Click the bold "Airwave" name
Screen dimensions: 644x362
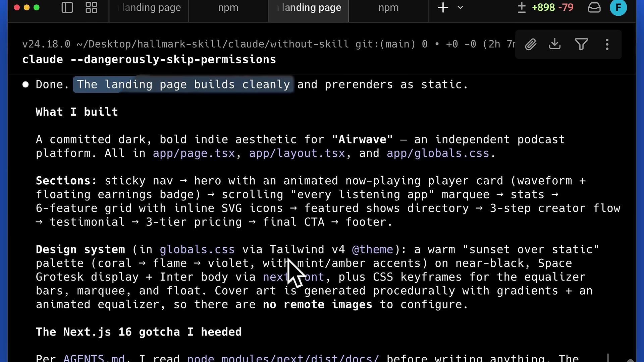[x=362, y=139]
